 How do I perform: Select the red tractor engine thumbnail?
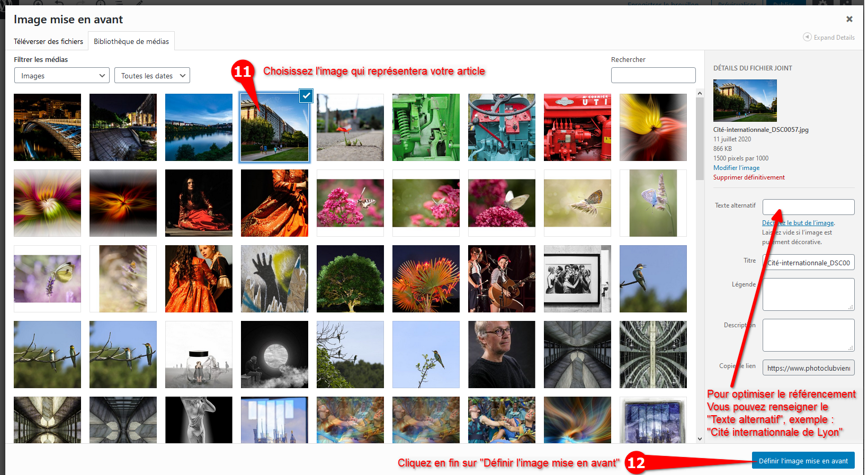pos(577,128)
